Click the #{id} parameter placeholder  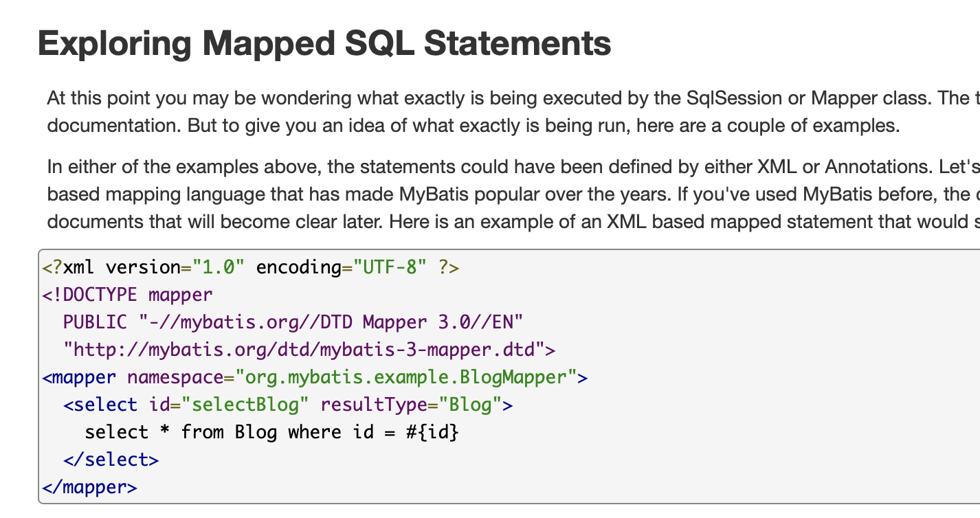432,432
